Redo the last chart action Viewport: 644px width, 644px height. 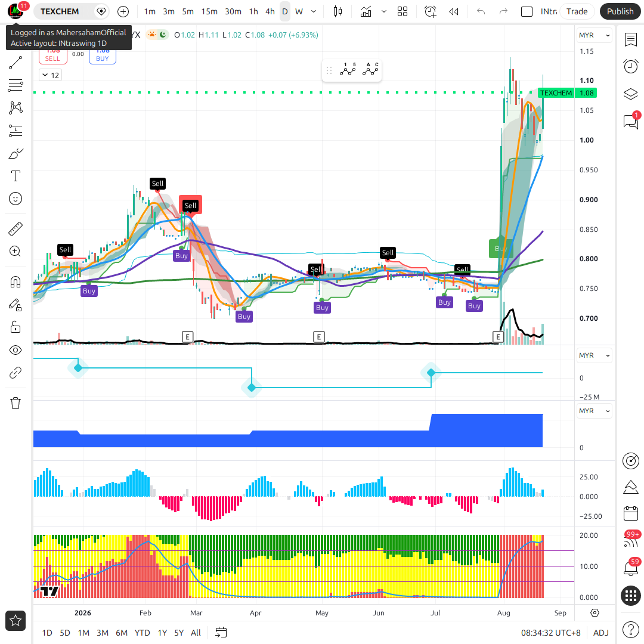pos(503,11)
